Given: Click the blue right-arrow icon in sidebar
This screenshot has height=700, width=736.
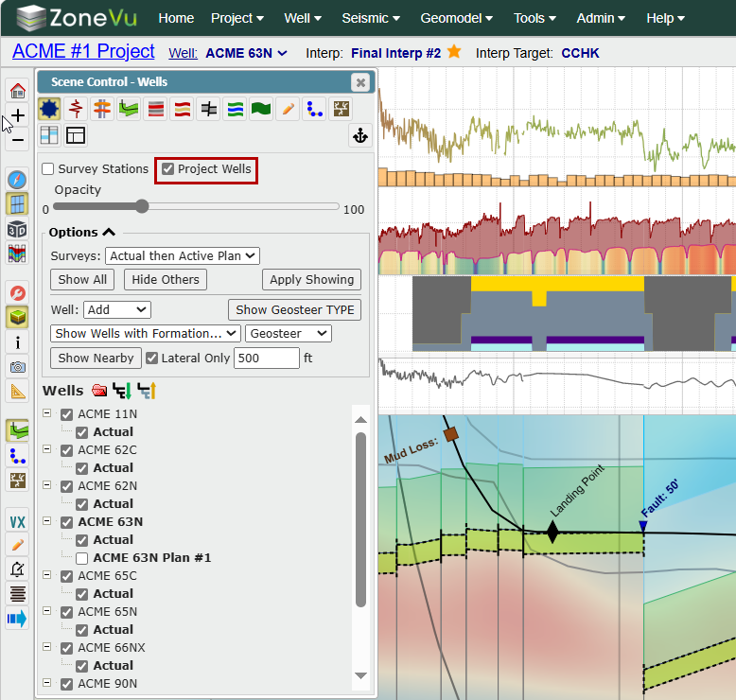Looking at the screenshot, I should [x=17, y=619].
